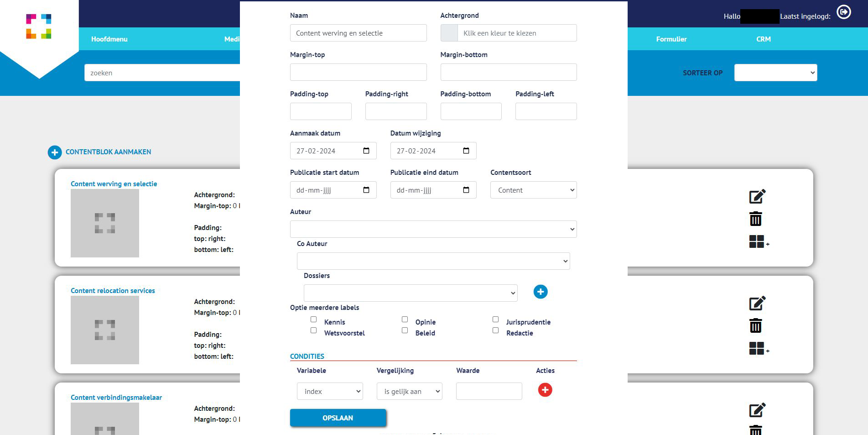
Task: Tick the Jurisprudentie label checkbox
Action: pyautogui.click(x=496, y=320)
